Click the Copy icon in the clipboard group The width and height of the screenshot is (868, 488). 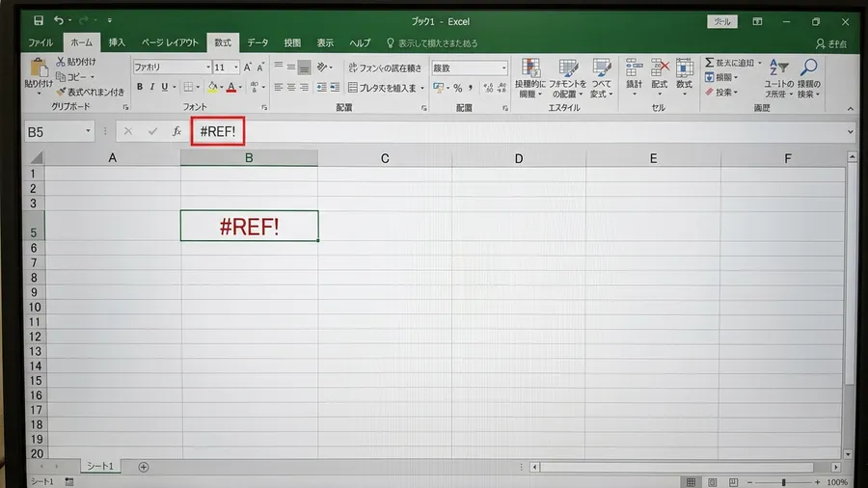pyautogui.click(x=61, y=76)
